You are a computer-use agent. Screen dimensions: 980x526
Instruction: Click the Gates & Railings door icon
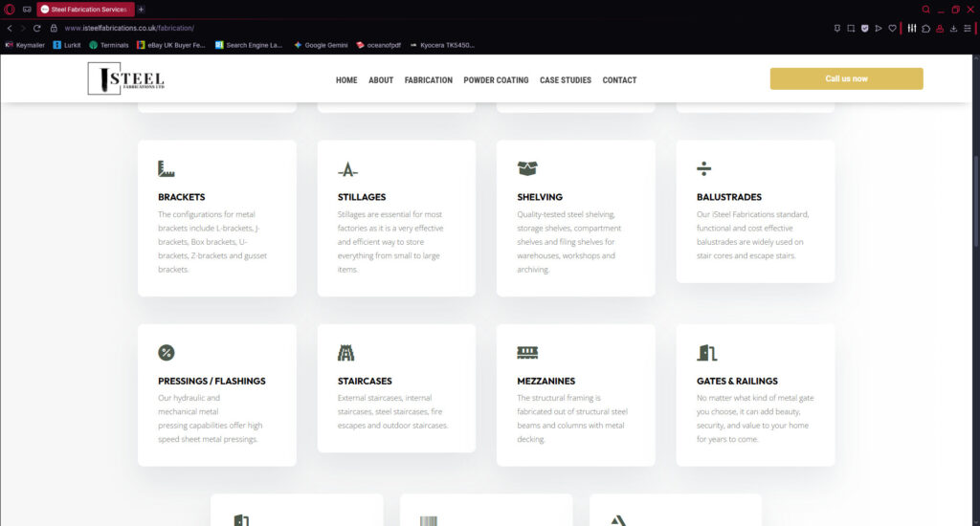click(x=706, y=353)
